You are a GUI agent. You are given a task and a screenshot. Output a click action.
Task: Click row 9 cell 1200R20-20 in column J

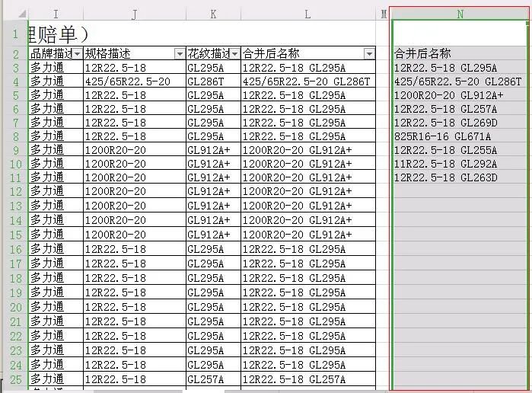(135, 150)
